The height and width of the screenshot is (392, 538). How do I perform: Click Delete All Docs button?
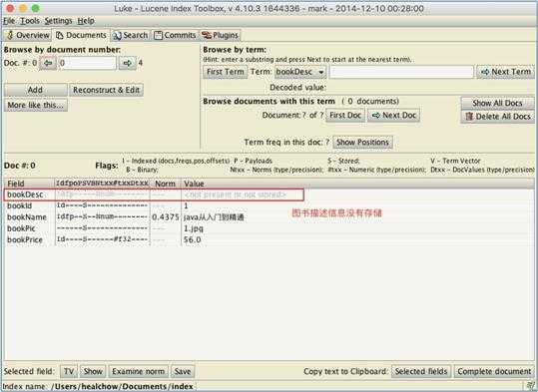pyautogui.click(x=497, y=117)
